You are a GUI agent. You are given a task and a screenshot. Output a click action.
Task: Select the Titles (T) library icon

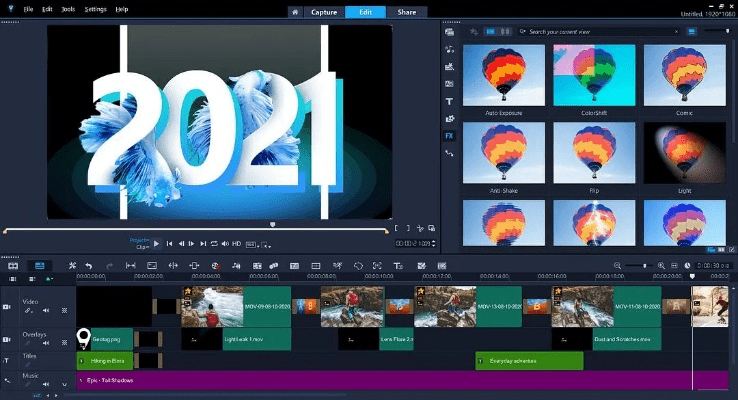(x=450, y=101)
